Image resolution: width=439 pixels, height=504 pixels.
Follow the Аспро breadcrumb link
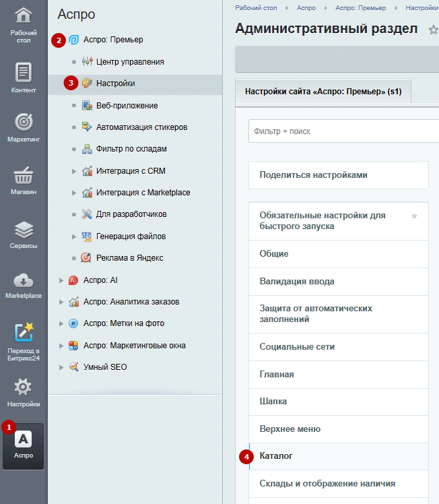pos(306,8)
